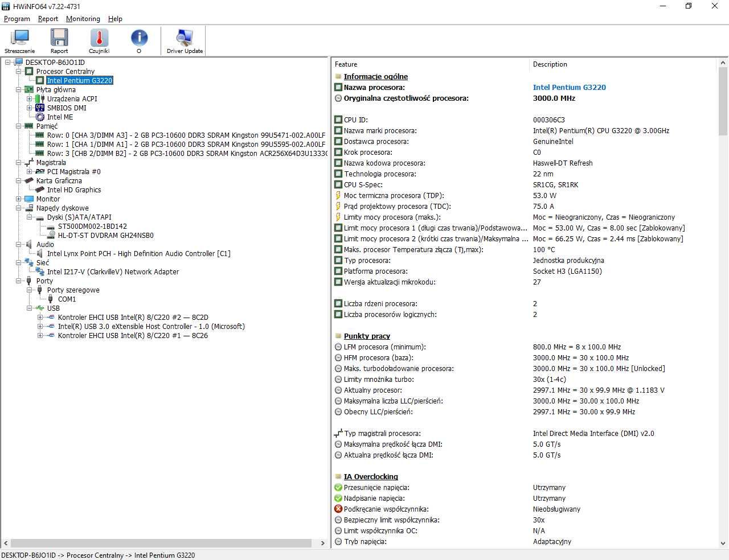The height and width of the screenshot is (560, 729).
Task: Open the Report menu
Action: point(48,19)
